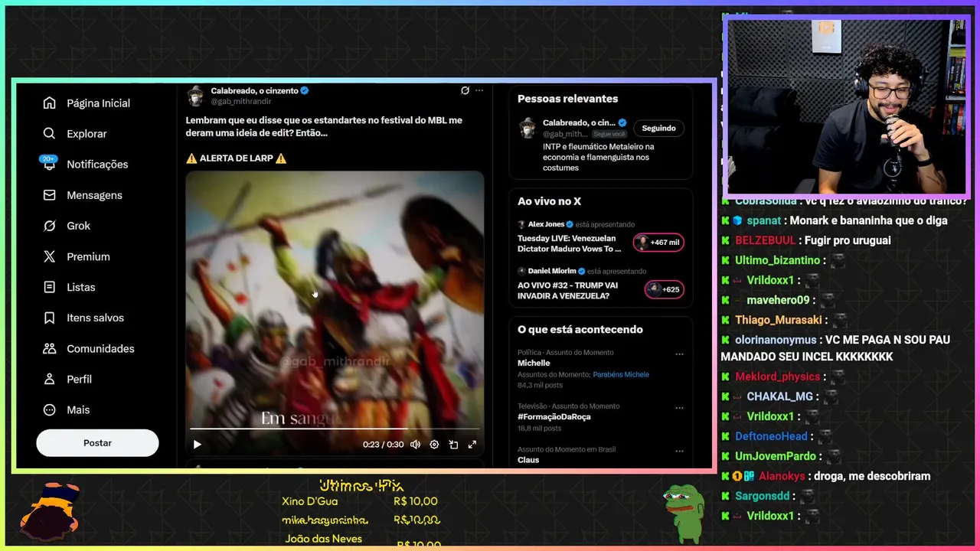Enable picture-in-picture for the video
The image size is (980, 551).
pos(453,445)
